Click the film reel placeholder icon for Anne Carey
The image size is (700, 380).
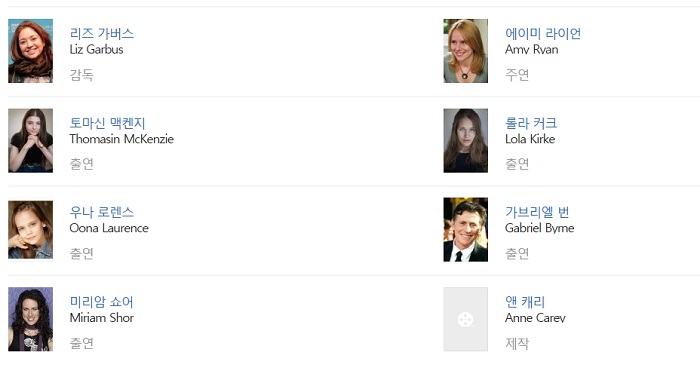466,319
